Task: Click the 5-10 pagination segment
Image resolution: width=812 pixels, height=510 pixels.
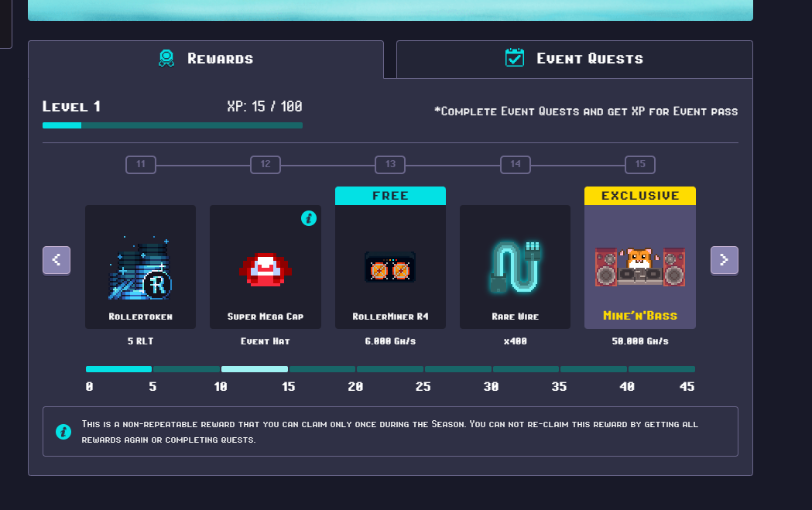Action: point(187,369)
